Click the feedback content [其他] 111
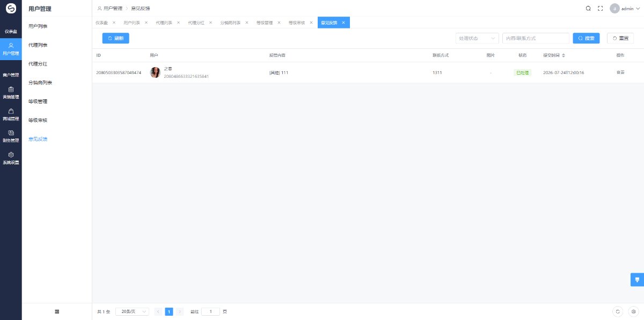 [279, 72]
